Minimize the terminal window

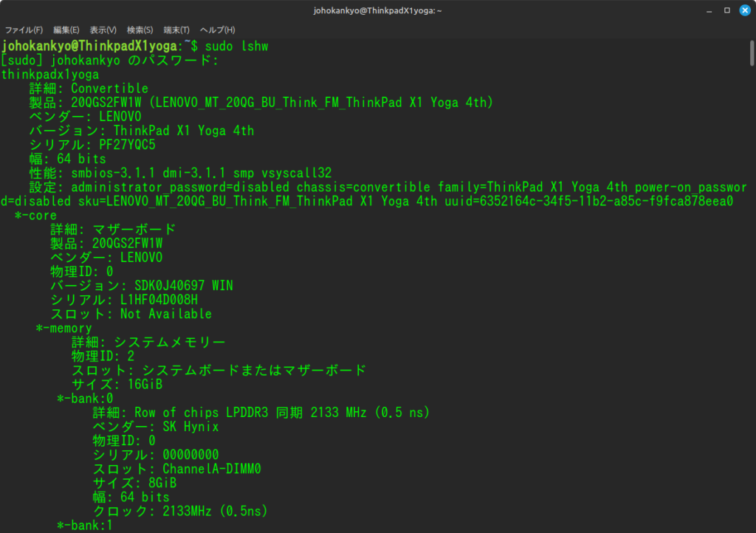(709, 10)
